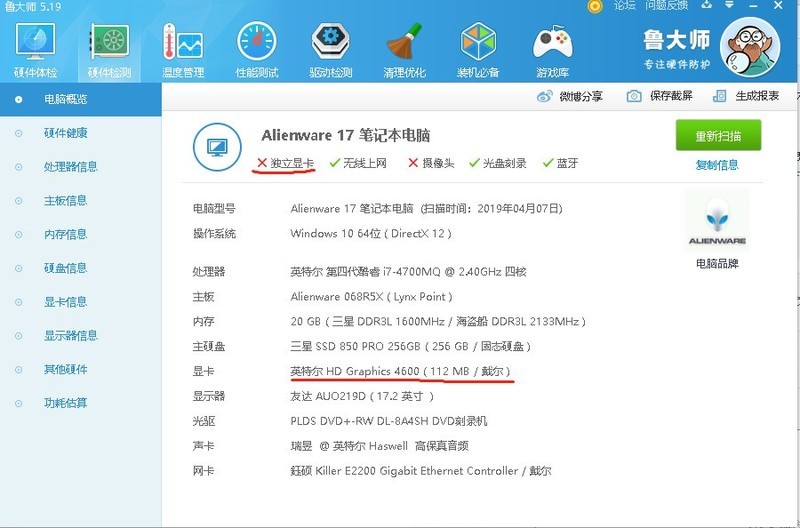Open 性能测试 performance test icon

point(256,46)
